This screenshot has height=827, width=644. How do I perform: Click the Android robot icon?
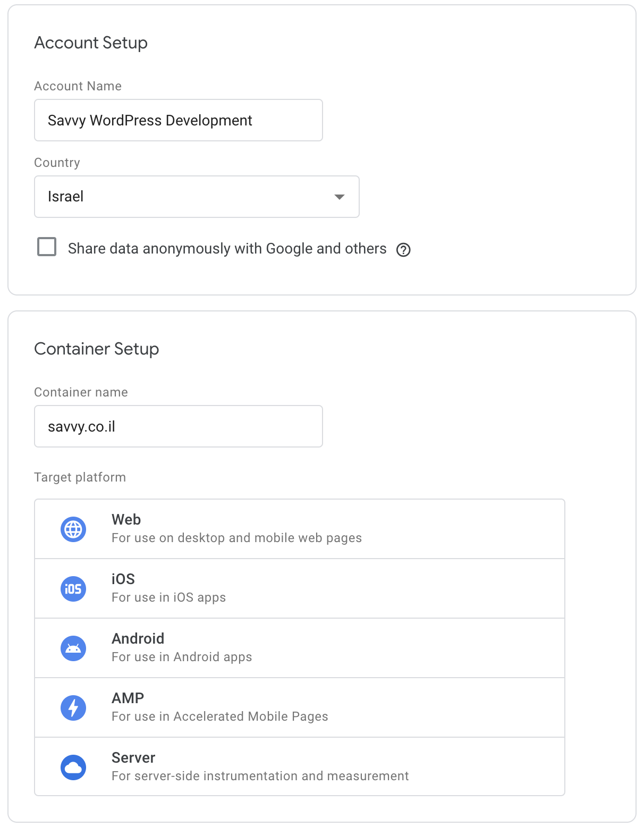click(x=73, y=648)
